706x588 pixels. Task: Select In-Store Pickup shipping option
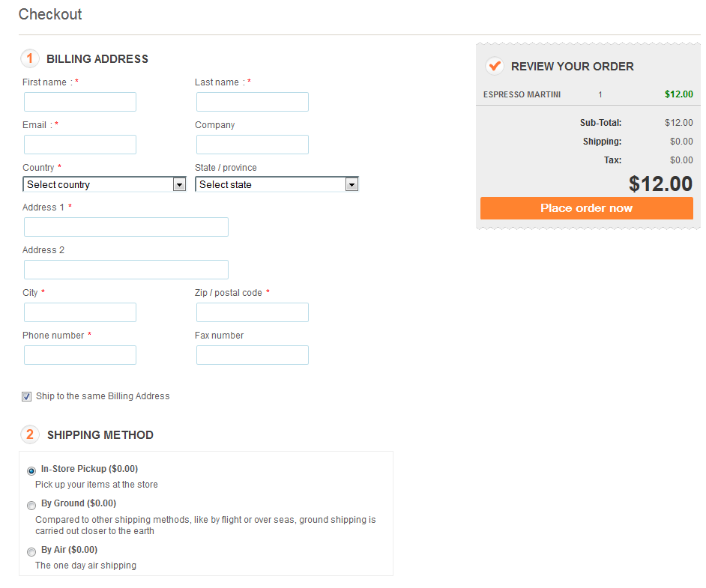[x=31, y=471]
